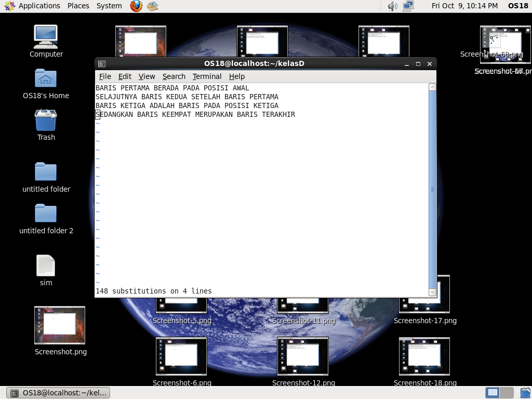Image resolution: width=532 pixels, height=399 pixels.
Task: Click the terminal icon in the window titlebar
Action: [101, 63]
